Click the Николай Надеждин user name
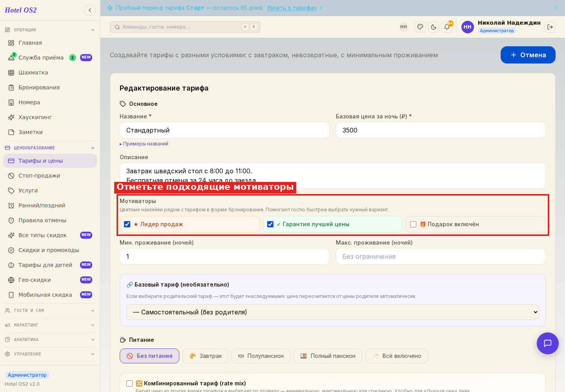Viewport: 565px width, 392px height. 509,23
